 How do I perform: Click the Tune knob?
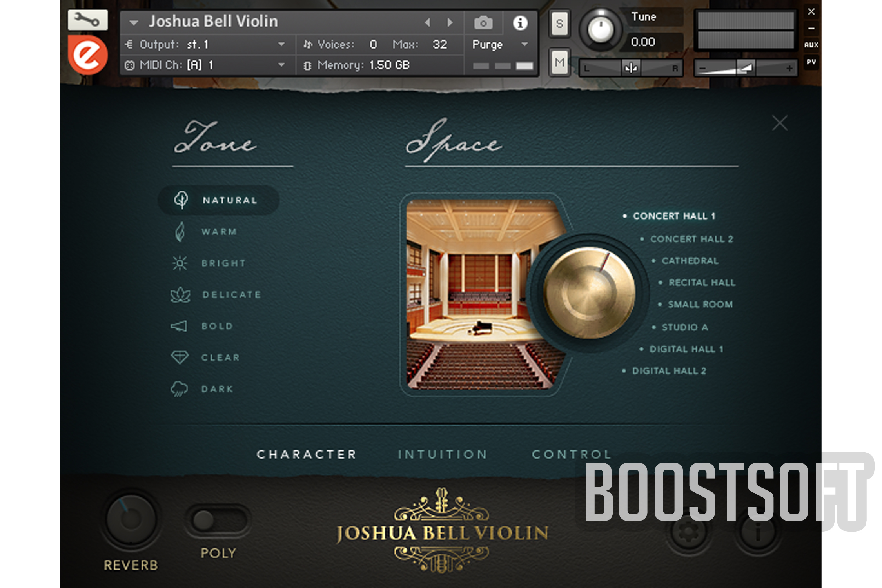[600, 30]
